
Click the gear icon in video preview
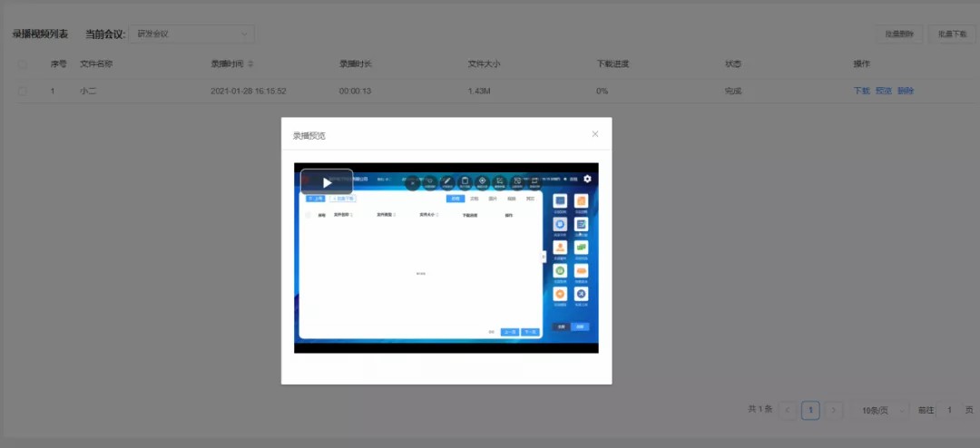(587, 180)
